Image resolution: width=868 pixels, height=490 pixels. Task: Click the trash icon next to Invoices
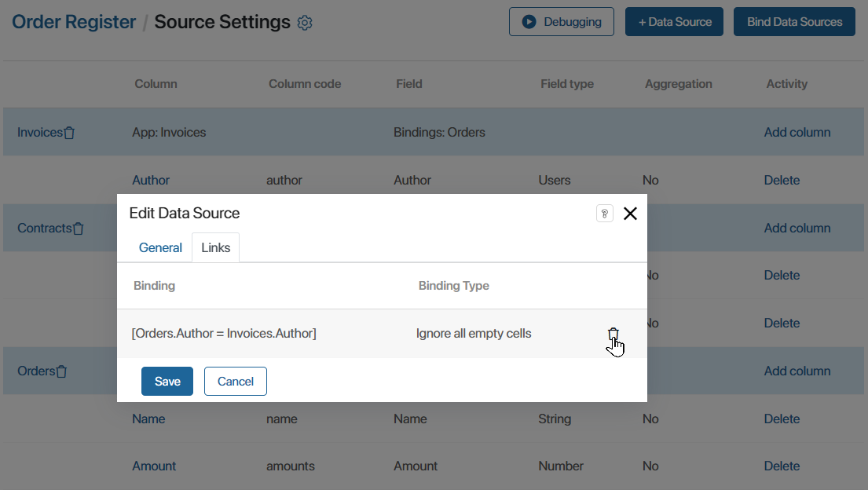tap(69, 133)
